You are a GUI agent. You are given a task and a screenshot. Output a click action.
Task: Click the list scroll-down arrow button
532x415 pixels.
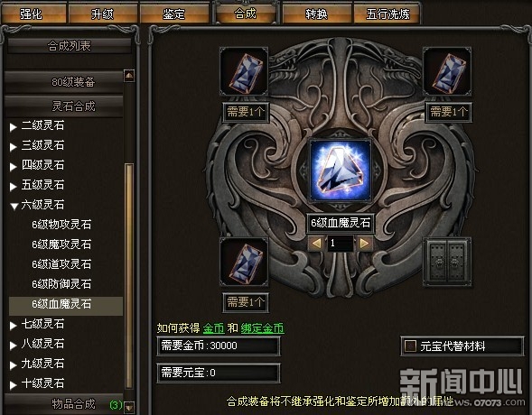[x=129, y=407]
